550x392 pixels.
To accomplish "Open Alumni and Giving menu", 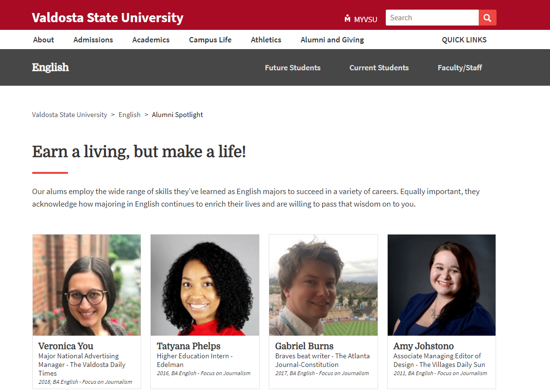I will 332,40.
